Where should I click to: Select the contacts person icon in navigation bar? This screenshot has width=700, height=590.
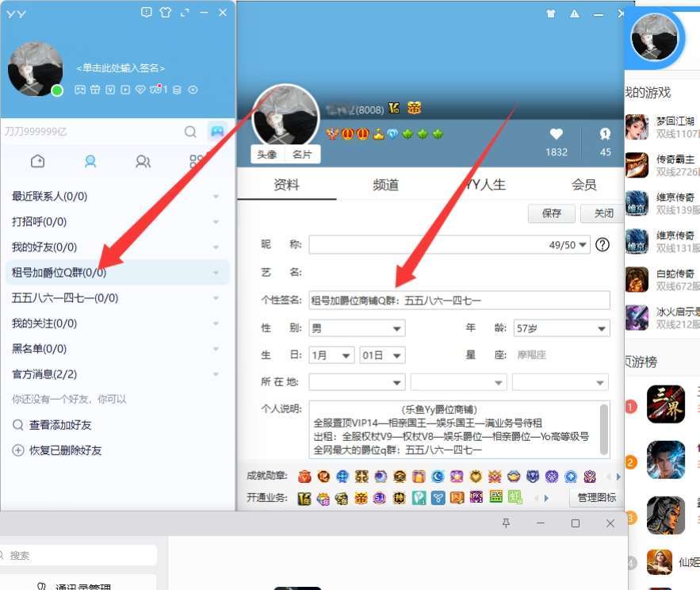[90, 161]
